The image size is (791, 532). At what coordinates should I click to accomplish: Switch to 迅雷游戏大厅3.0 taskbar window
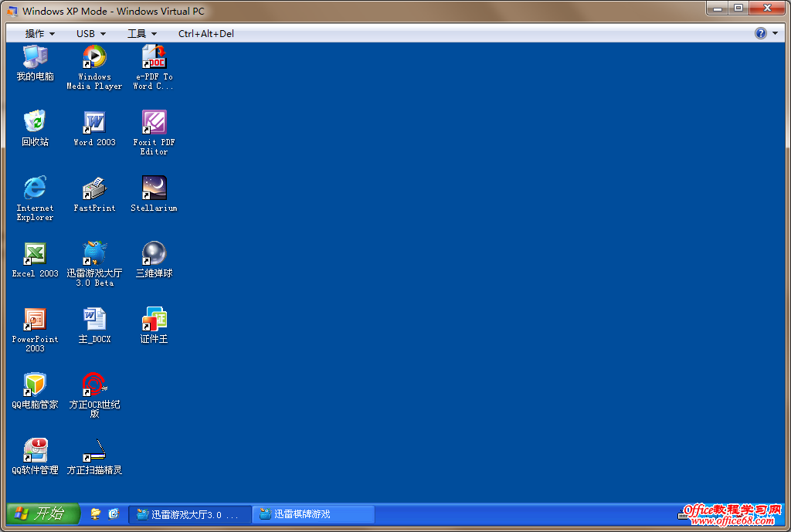pos(191,514)
